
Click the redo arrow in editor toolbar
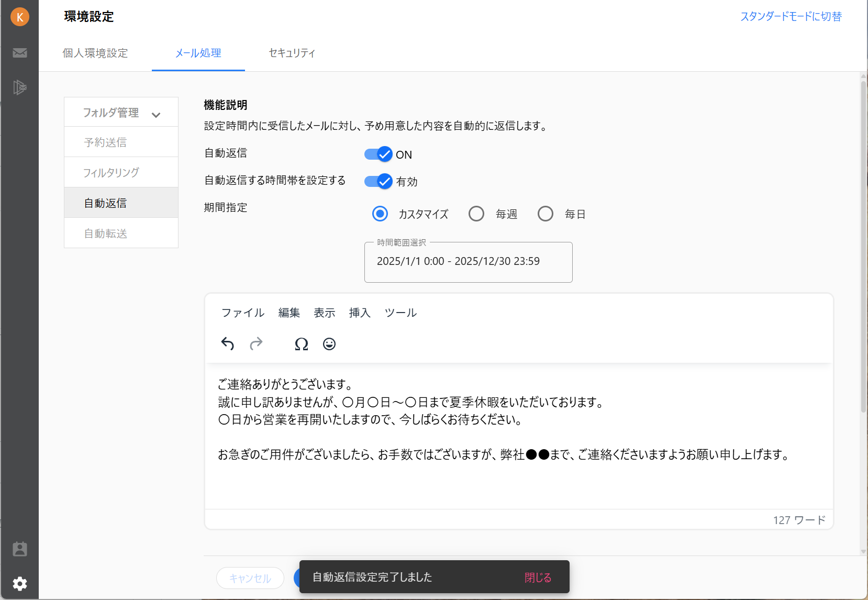coord(256,344)
